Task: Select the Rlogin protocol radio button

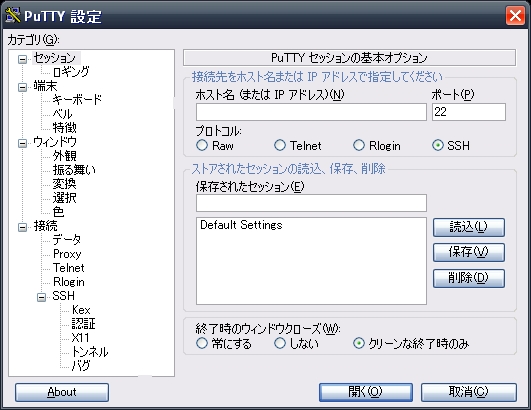Action: point(359,145)
